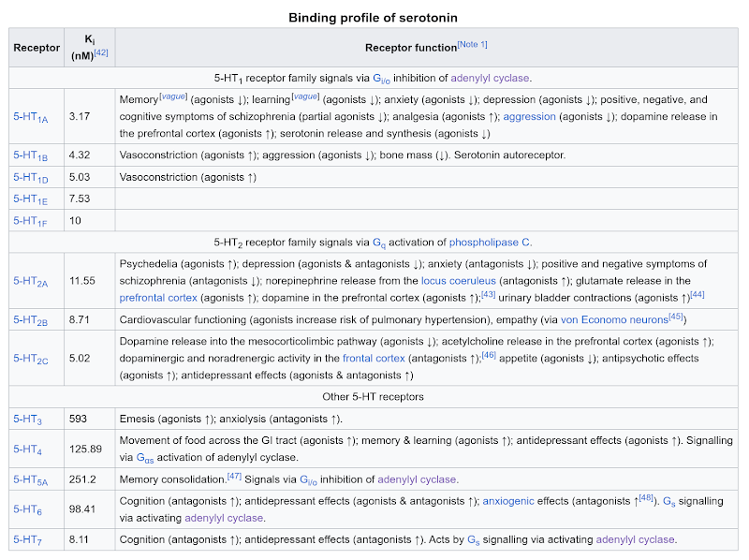This screenshot has height=560, width=749.
Task: Click the anxiogenic link in 5-HT6 row
Action: [x=512, y=501]
